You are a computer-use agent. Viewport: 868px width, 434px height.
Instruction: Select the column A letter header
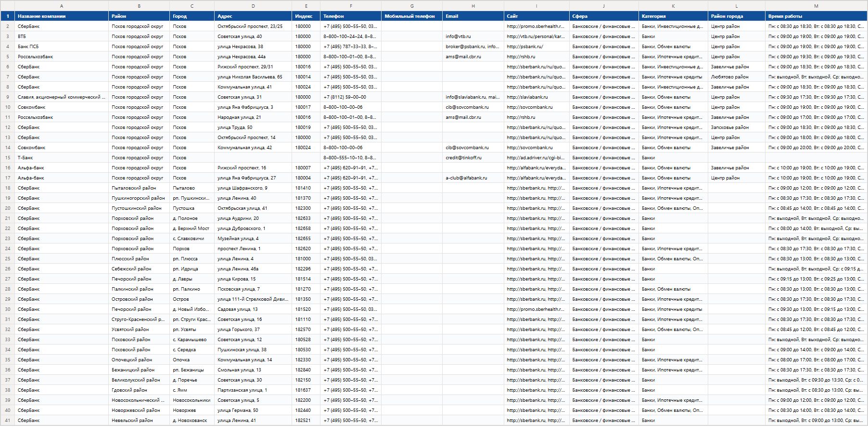[x=62, y=6]
